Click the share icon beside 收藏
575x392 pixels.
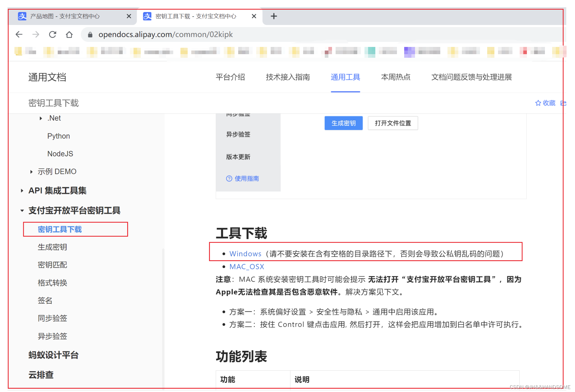(x=563, y=103)
